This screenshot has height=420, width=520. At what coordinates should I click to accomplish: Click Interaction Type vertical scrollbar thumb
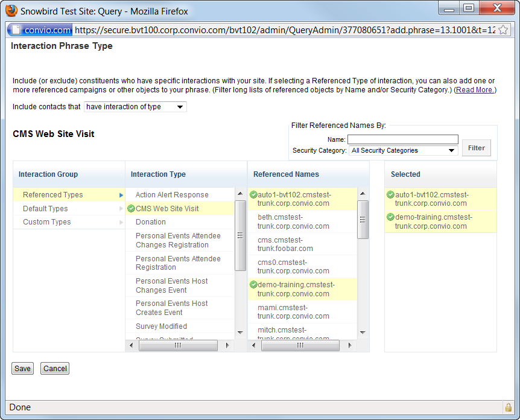240,235
